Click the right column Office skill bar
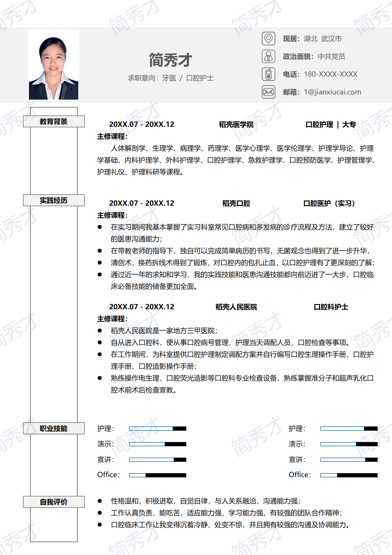This screenshot has height=555, width=392. tap(349, 475)
